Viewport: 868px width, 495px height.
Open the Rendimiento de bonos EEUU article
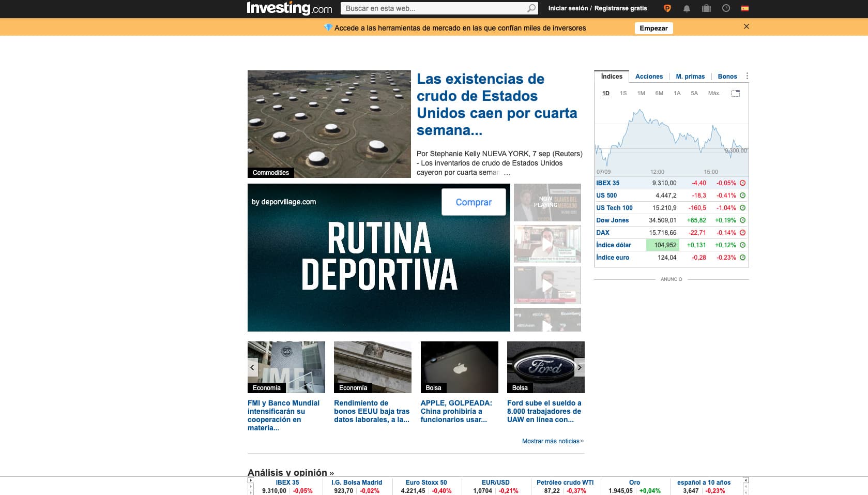pos(372,411)
